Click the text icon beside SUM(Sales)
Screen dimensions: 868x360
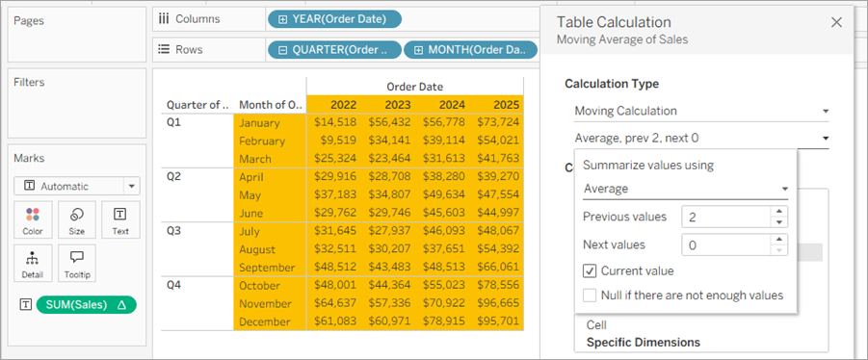25,305
